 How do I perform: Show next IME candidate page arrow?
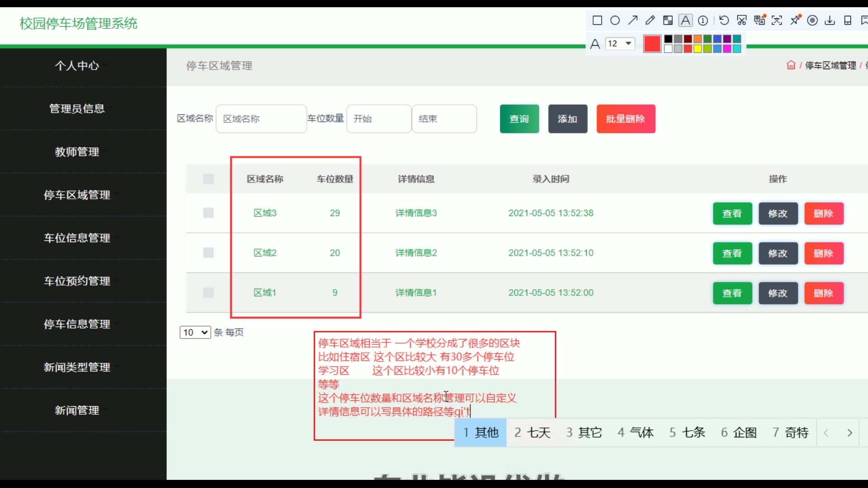point(849,433)
